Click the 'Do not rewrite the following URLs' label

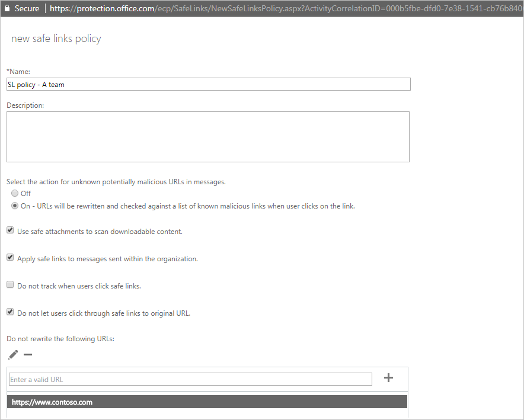pos(60,339)
